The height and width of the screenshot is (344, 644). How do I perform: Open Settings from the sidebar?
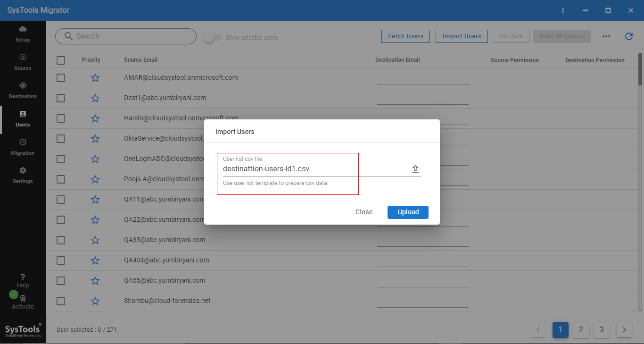point(23,176)
